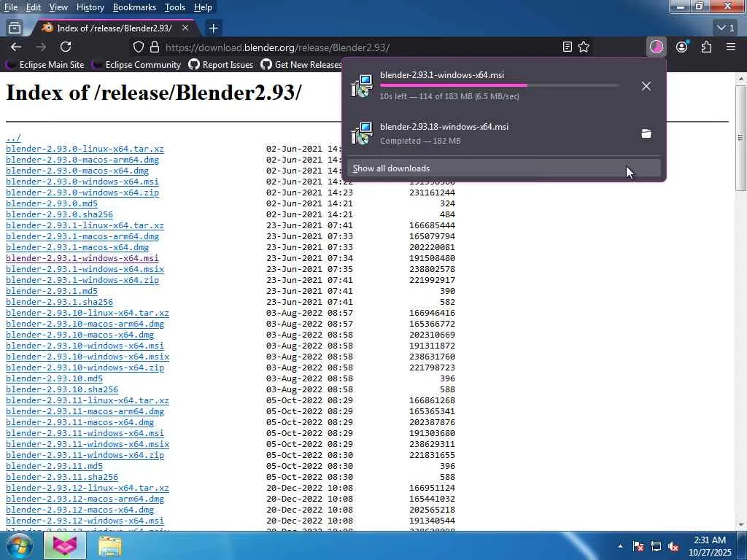Viewport: 747px width, 560px height.
Task: Click the blender-2.93.1 download progress bar
Action: tap(500, 86)
